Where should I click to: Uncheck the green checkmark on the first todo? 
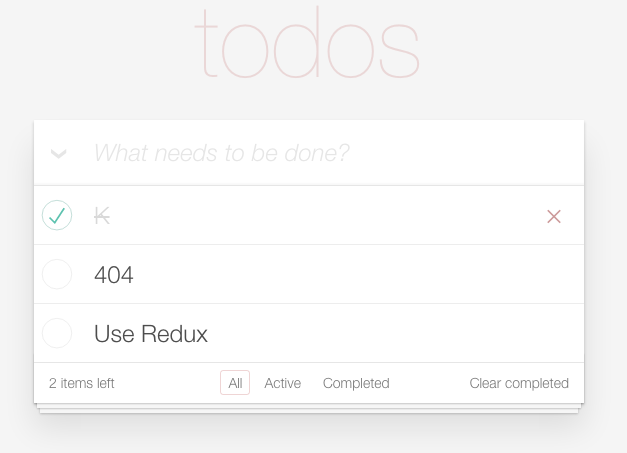click(57, 216)
